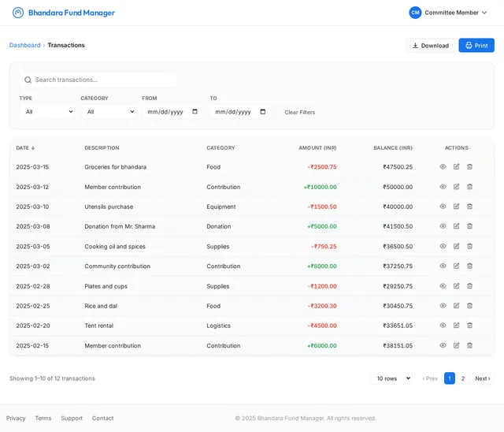This screenshot has width=504, height=432.
Task: View the Donation from Mr. Sharma entry
Action: point(443,226)
